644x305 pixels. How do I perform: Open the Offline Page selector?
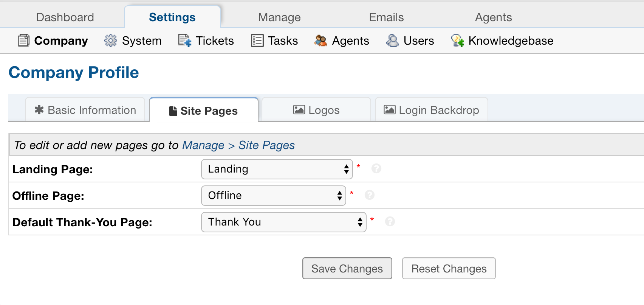click(274, 196)
